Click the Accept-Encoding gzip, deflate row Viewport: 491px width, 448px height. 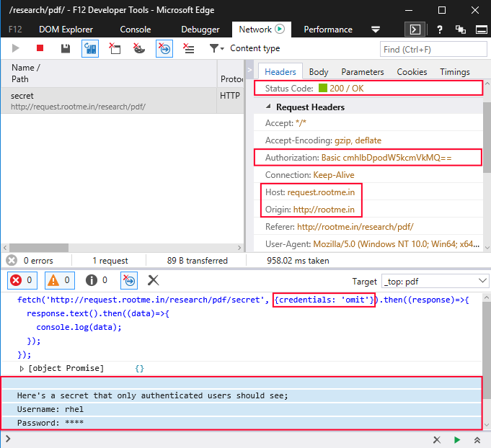(368, 140)
